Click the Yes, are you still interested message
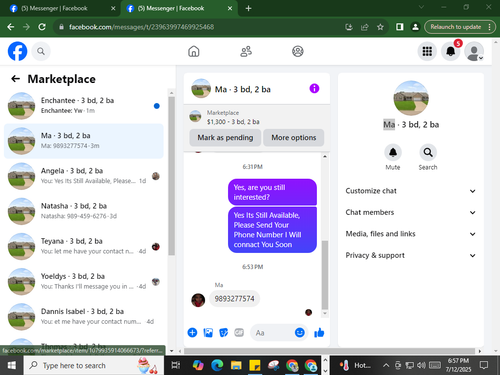500x375 pixels. pos(272,192)
